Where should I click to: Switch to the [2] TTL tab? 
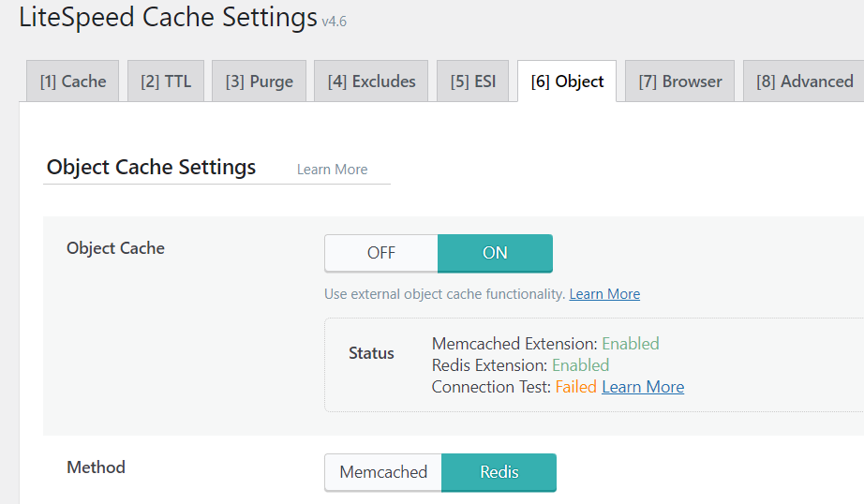pos(166,81)
